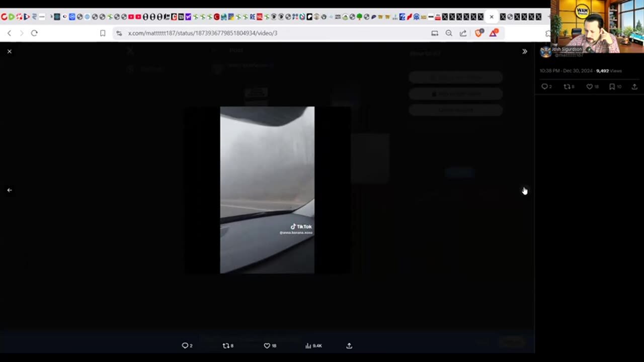Open view analytics 9.4K in bottom bar
Image resolution: width=644 pixels, height=362 pixels.
(x=313, y=345)
